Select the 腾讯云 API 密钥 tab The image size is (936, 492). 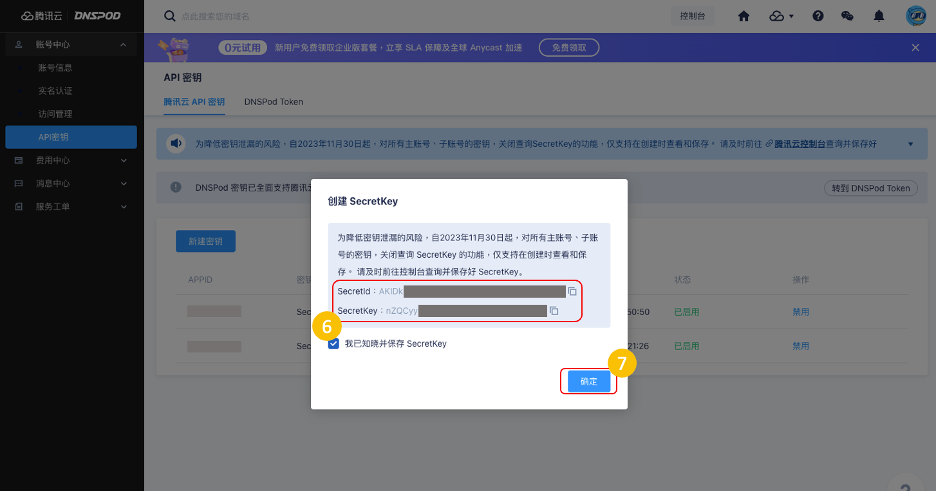(x=194, y=102)
